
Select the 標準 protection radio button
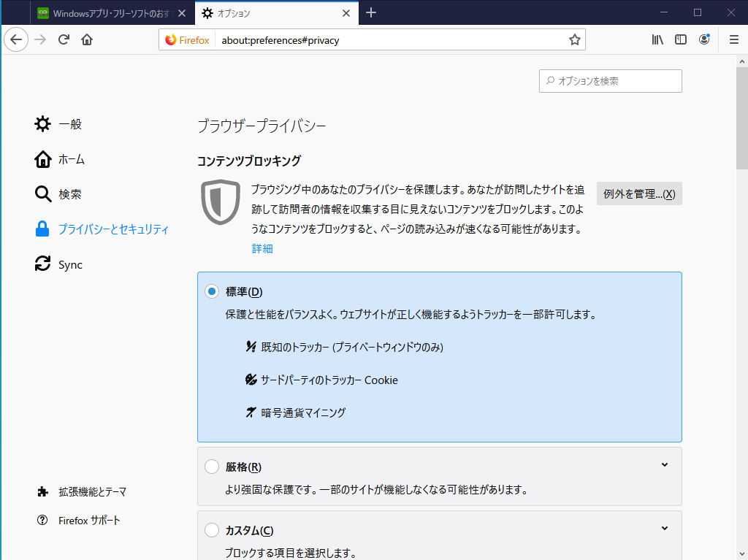(x=211, y=291)
